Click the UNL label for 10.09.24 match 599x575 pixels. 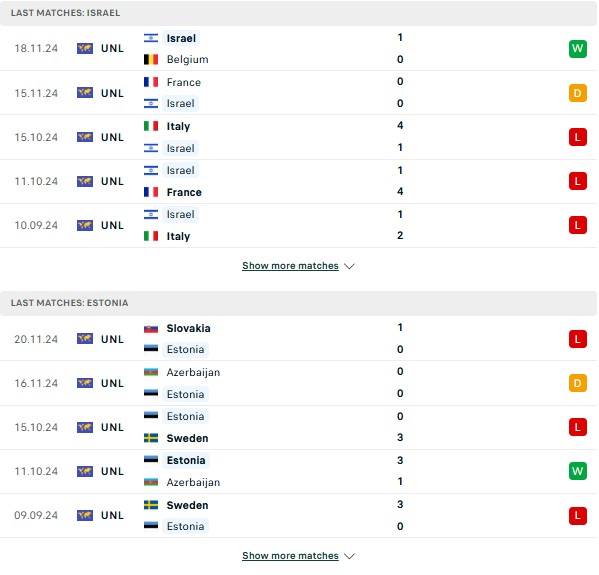click(112, 225)
